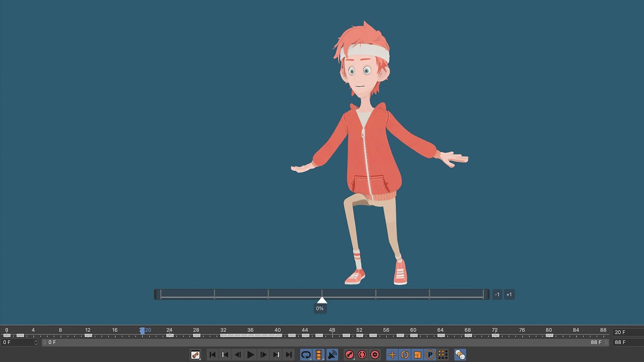
Task: Toggle sound playback speaker icon
Action: [332, 355]
